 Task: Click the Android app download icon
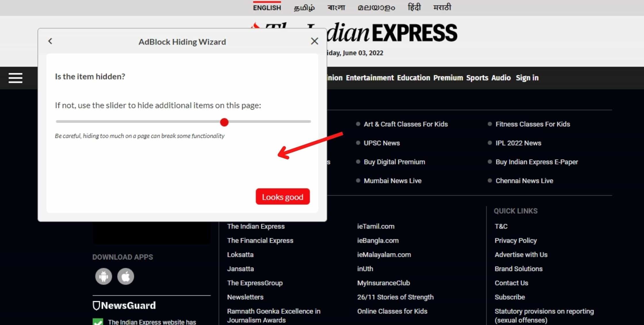pos(103,276)
